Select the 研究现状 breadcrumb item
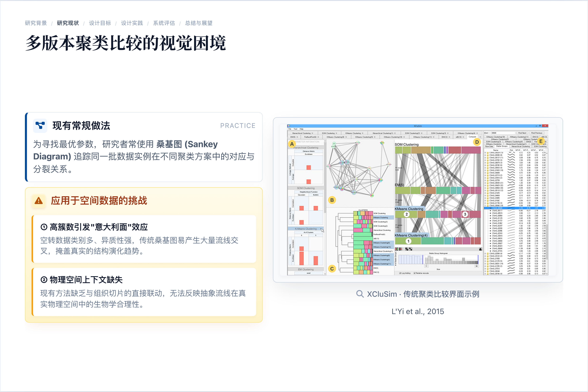Image resolution: width=588 pixels, height=392 pixels. pyautogui.click(x=68, y=23)
